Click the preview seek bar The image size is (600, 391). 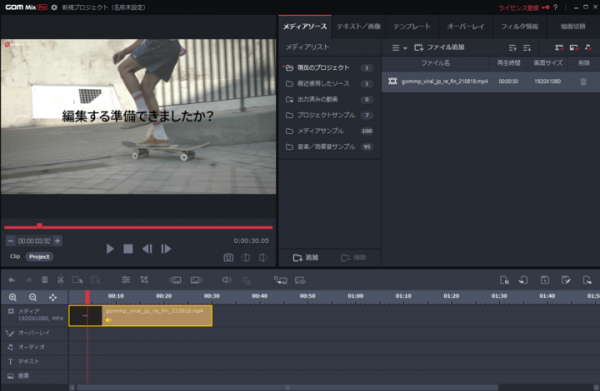(138, 227)
